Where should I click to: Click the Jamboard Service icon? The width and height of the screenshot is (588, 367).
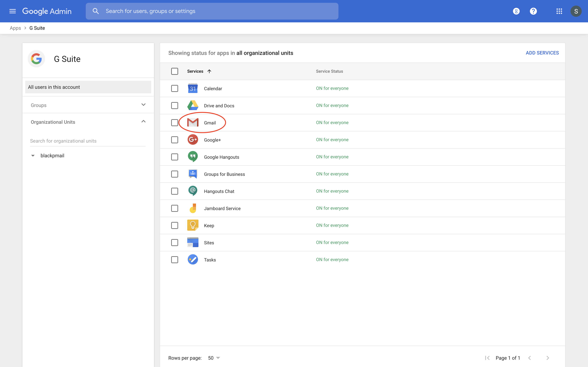point(193,208)
